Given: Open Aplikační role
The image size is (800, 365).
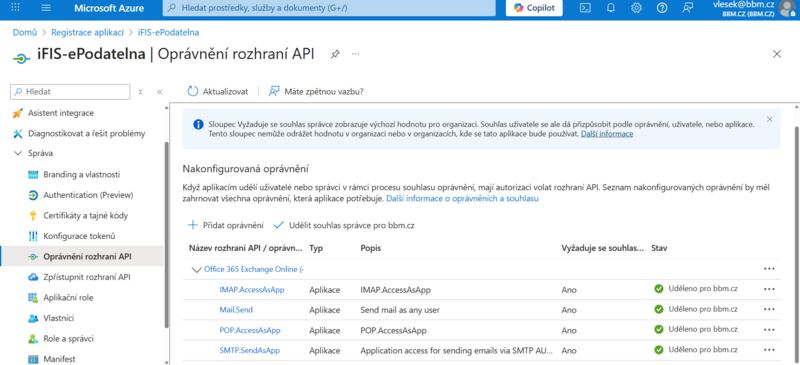Looking at the screenshot, I should pos(68,297).
